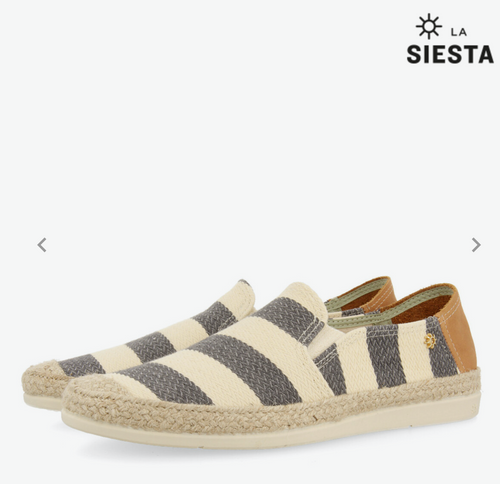Go to the previous product image
Screen dimensions: 500x484
(42, 245)
